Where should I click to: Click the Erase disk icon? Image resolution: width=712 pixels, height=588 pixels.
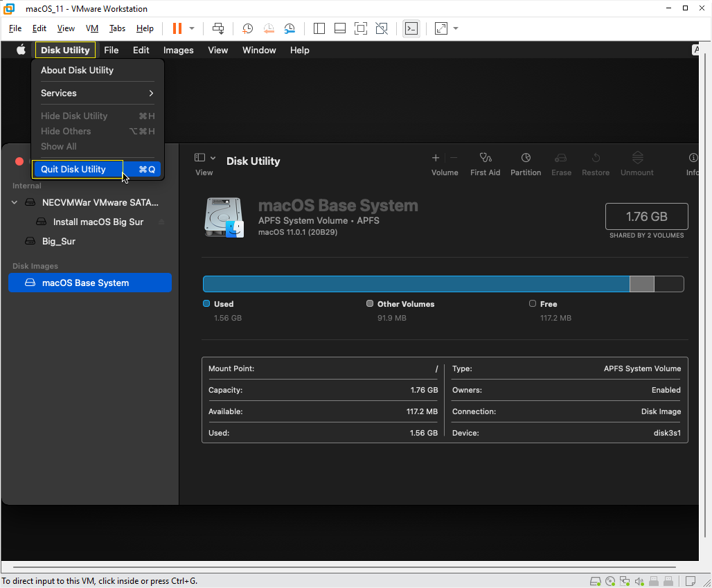561,157
